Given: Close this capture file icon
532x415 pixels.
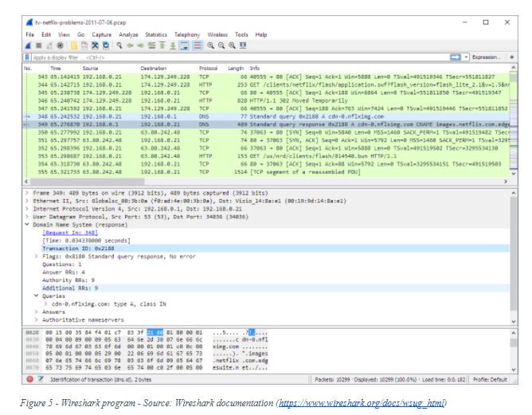Looking at the screenshot, I should (95, 45).
